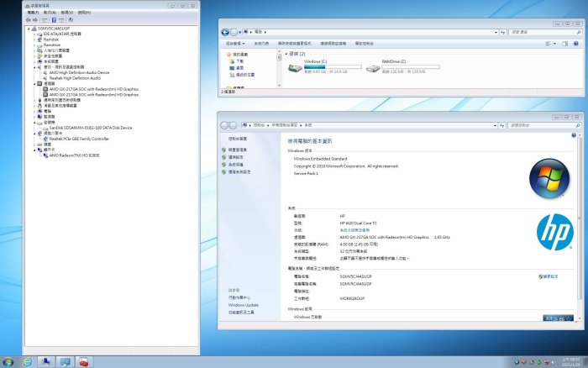
Task: Click Favorites star icon in Explorer sidebar
Action: (228, 55)
